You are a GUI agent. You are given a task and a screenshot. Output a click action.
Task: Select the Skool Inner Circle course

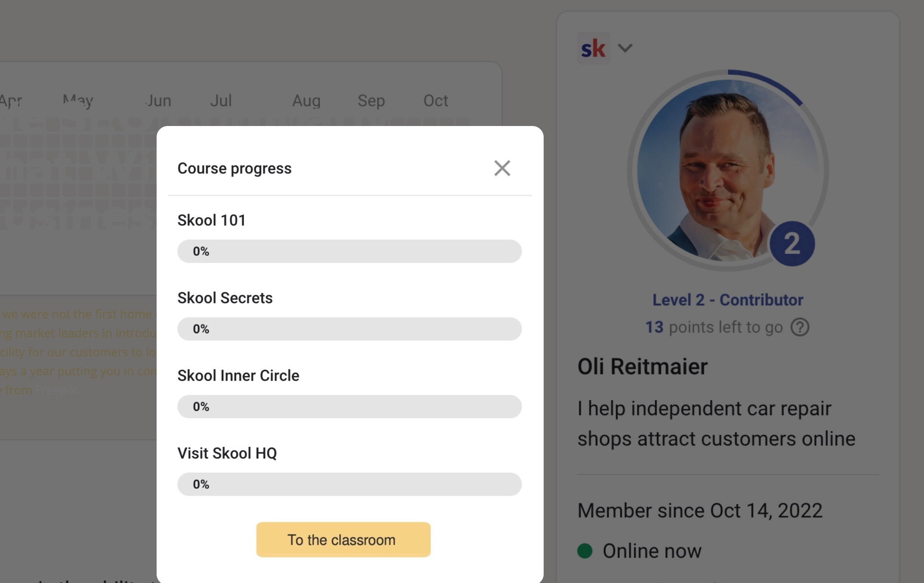point(238,375)
